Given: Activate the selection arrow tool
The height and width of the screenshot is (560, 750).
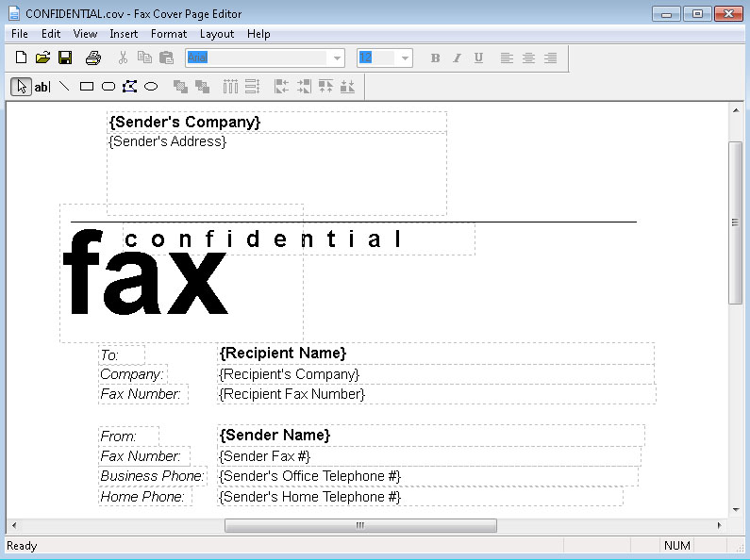Looking at the screenshot, I should 21,87.
